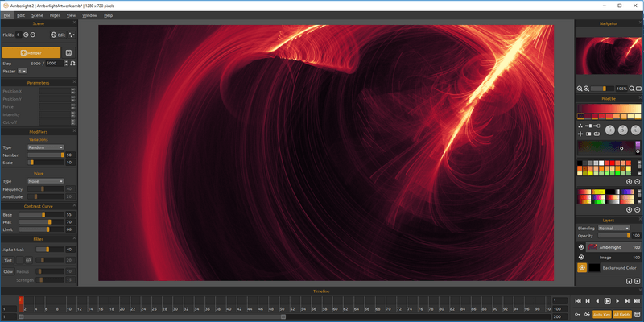The width and height of the screenshot is (644, 322).
Task: Open the Scene menu
Action: [x=37, y=15]
